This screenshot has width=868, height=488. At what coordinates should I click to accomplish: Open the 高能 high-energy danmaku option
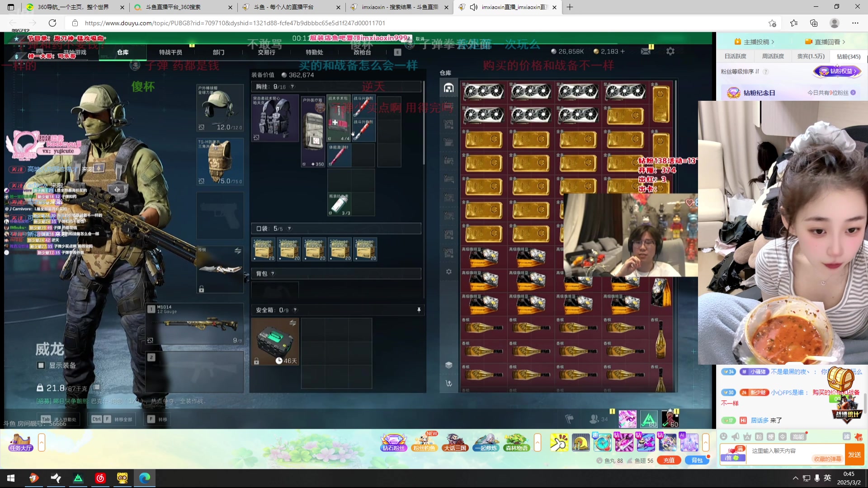798,436
